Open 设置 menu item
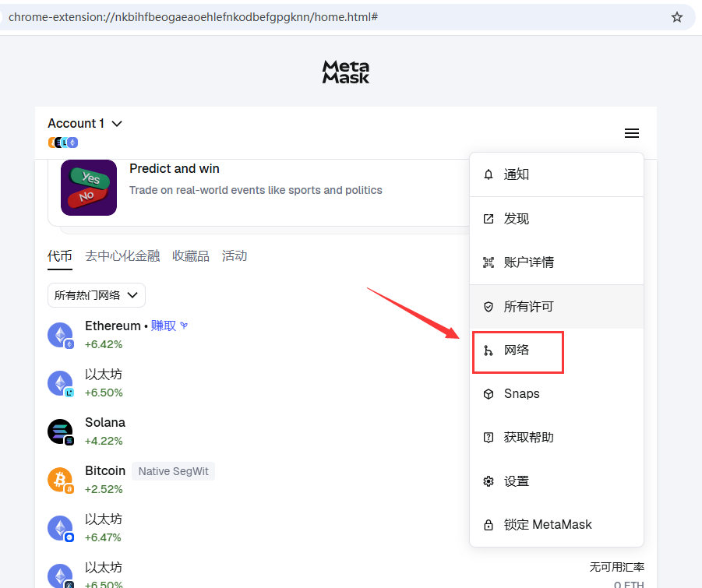Viewport: 702px width, 588px height. [556, 481]
